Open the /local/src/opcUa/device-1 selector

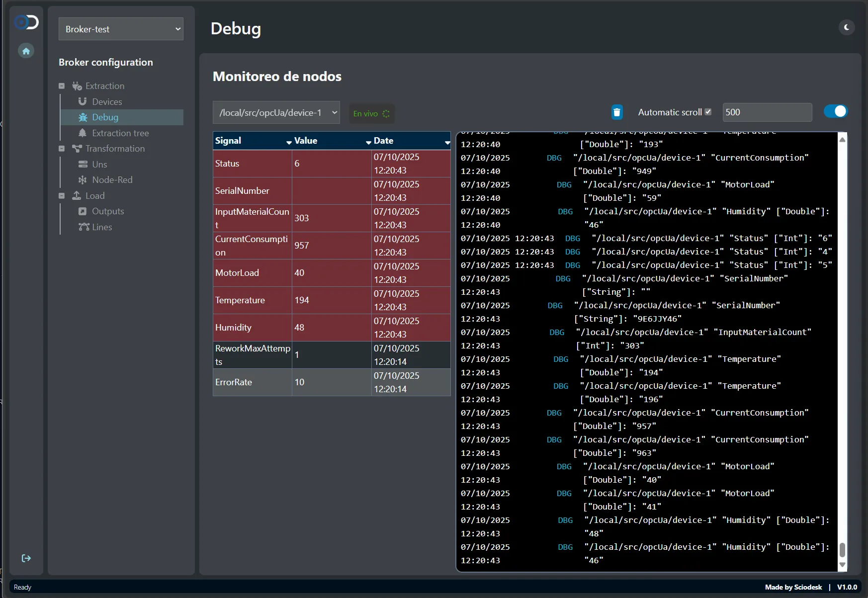[x=276, y=112]
